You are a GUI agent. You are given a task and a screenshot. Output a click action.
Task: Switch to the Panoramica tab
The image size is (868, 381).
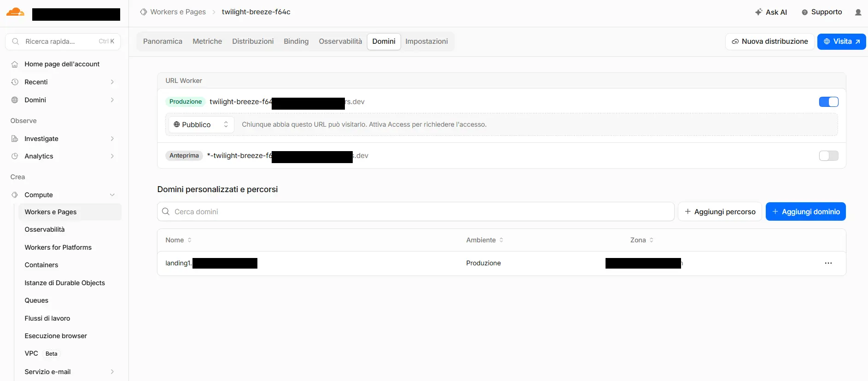(163, 41)
